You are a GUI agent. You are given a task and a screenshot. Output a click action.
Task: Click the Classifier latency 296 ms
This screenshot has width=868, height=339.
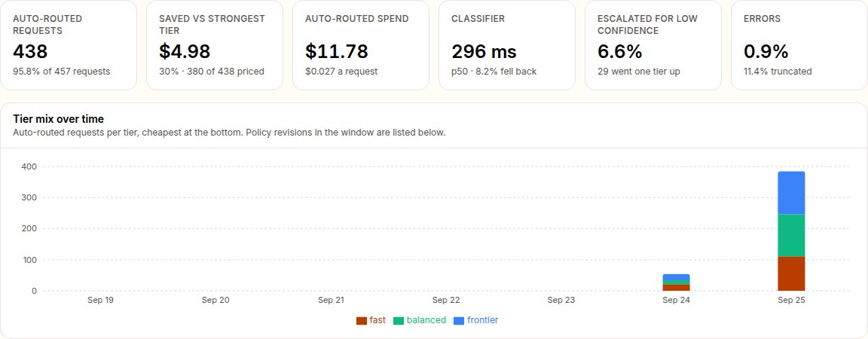pyautogui.click(x=484, y=51)
